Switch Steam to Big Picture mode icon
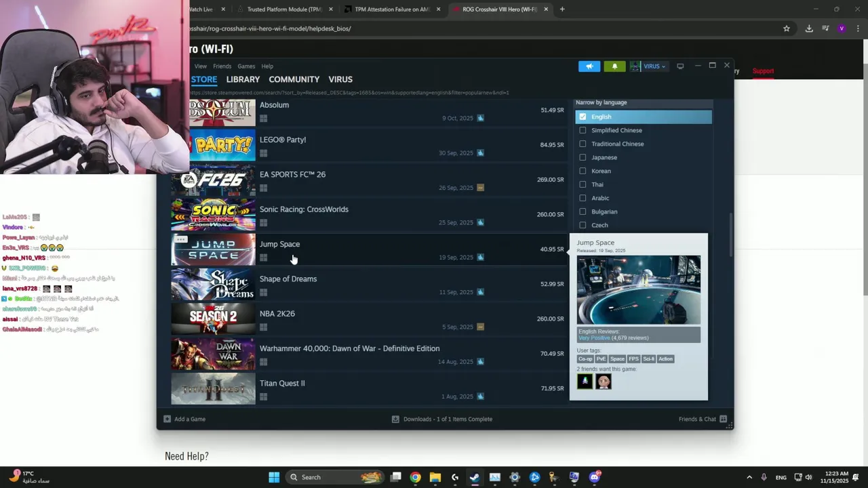This screenshot has height=488, width=868. (680, 66)
